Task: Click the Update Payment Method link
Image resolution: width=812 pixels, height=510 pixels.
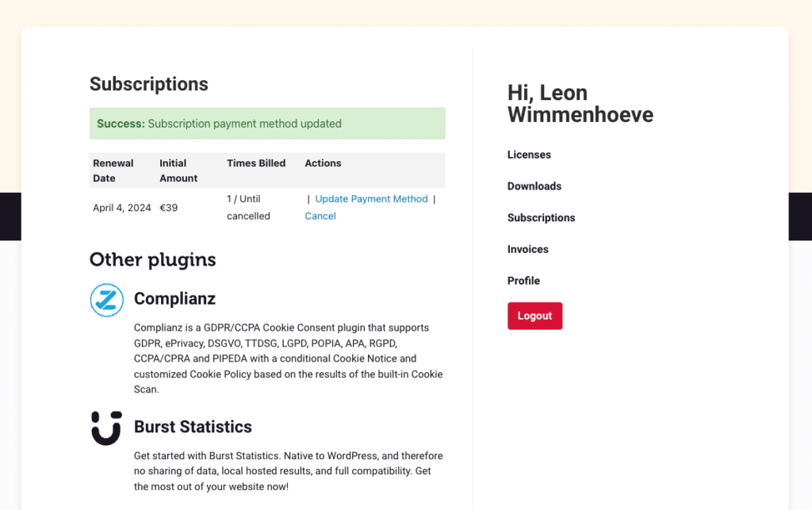Action: click(x=371, y=199)
